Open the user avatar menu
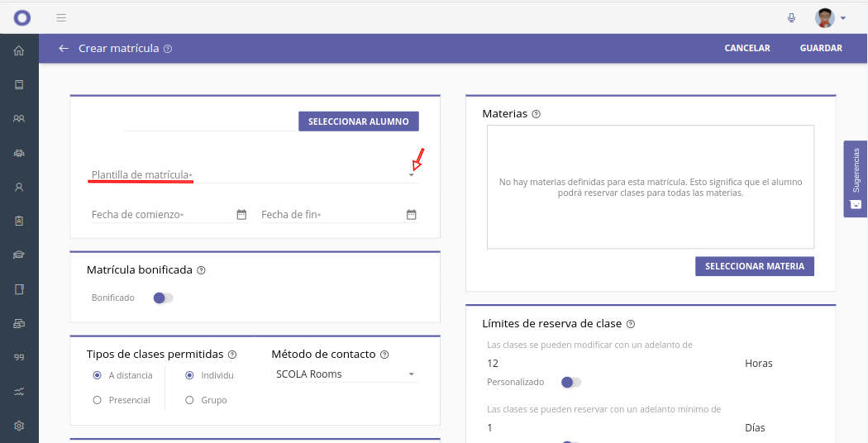The height and width of the screenshot is (443, 868). click(x=825, y=17)
